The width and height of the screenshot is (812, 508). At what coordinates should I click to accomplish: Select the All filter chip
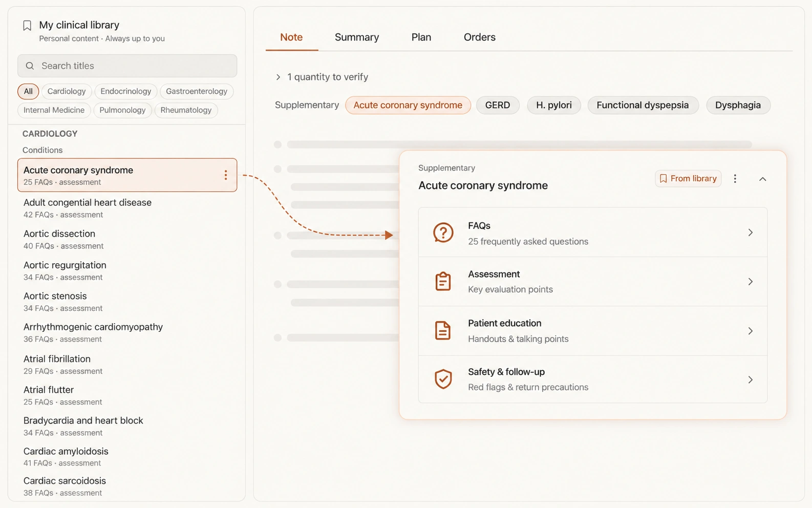coord(28,91)
